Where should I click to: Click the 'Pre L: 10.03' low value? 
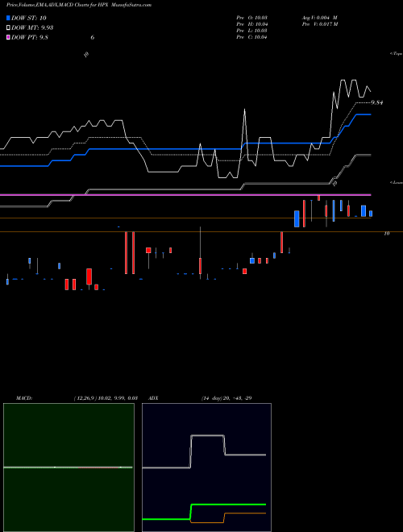(251, 31)
